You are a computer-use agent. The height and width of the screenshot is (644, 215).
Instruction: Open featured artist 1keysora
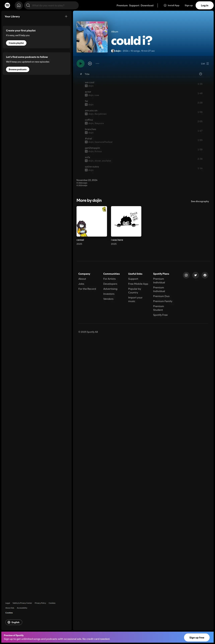99,123
